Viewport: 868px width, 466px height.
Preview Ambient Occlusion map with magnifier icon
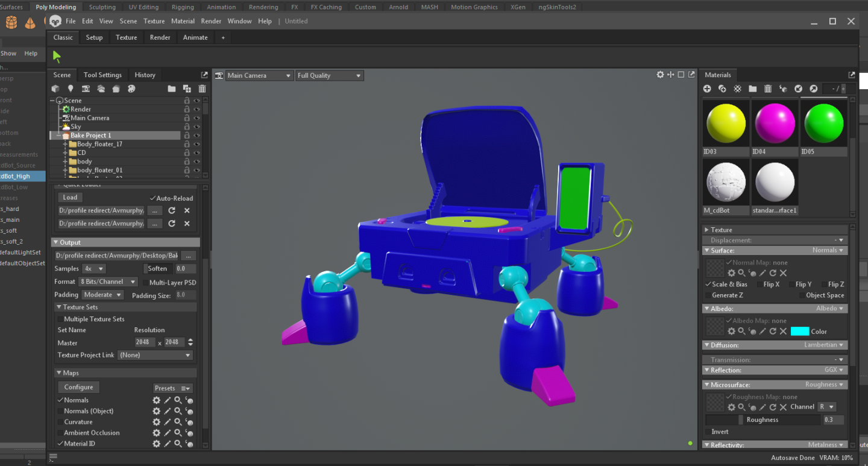pyautogui.click(x=178, y=433)
